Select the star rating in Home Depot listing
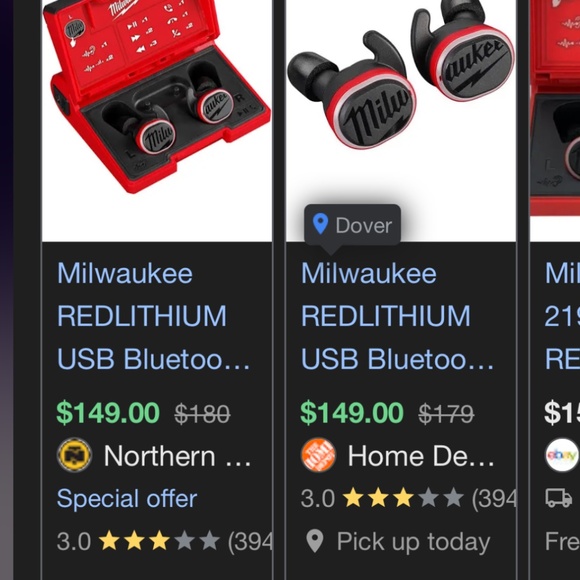The height and width of the screenshot is (580, 580). (x=403, y=498)
